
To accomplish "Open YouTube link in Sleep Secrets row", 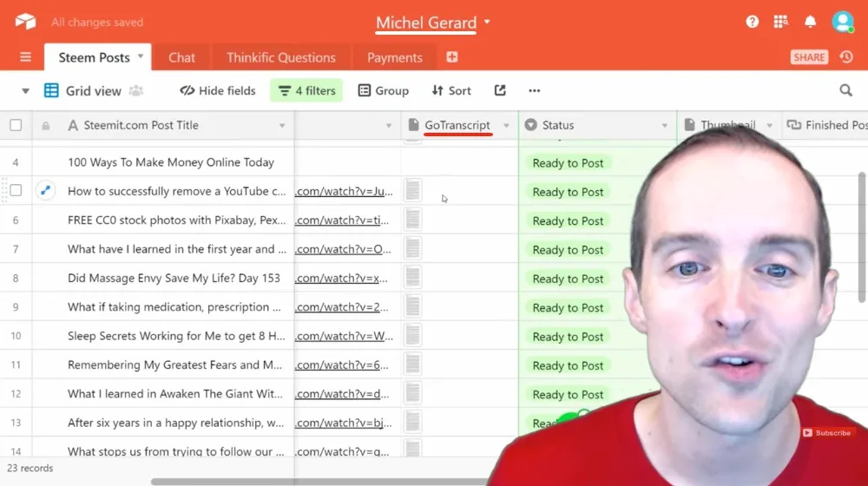I will click(x=344, y=336).
